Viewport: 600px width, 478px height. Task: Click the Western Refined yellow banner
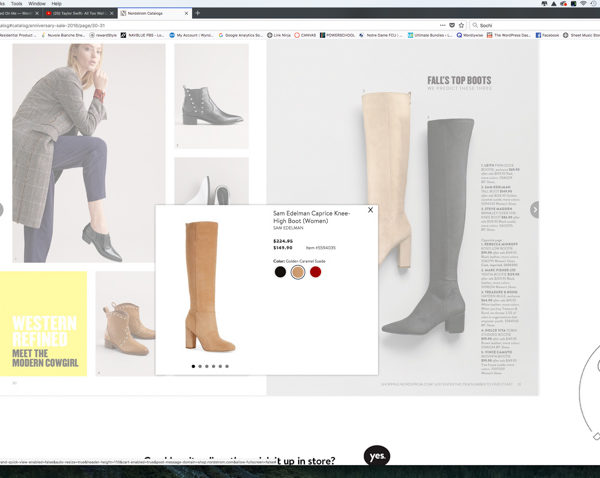[43, 324]
